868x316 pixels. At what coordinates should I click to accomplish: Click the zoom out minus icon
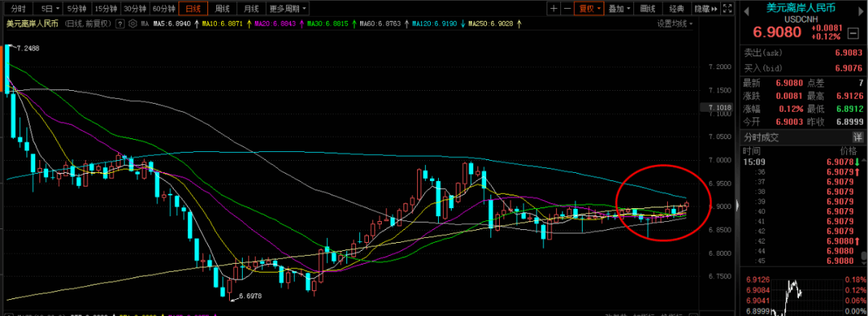(567, 9)
